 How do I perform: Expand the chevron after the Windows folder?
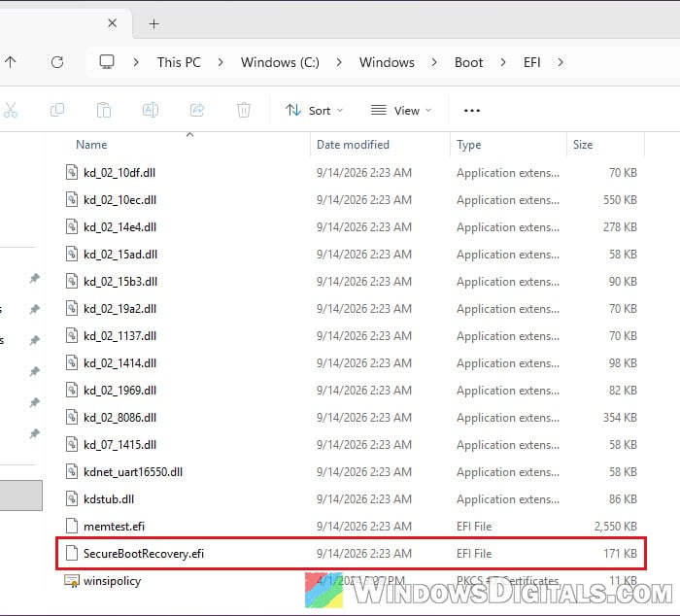click(x=434, y=62)
